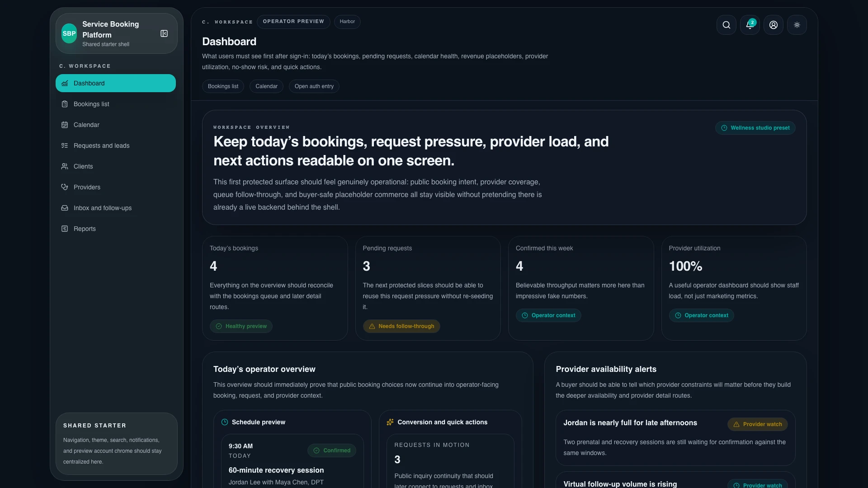The width and height of the screenshot is (868, 488).
Task: Navigate to Providers in sidebar
Action: pyautogui.click(x=116, y=187)
